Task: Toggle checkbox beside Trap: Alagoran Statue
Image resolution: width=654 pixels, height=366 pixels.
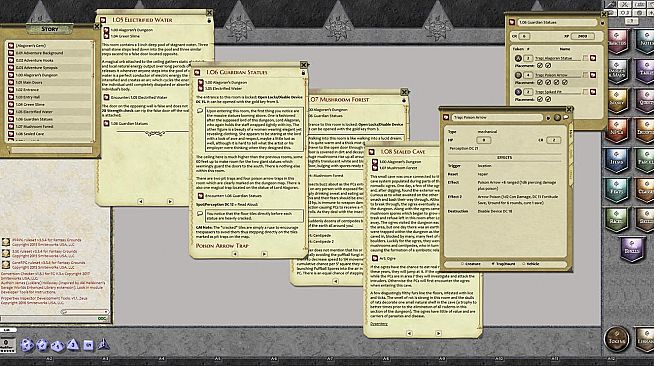Action: [x=586, y=58]
